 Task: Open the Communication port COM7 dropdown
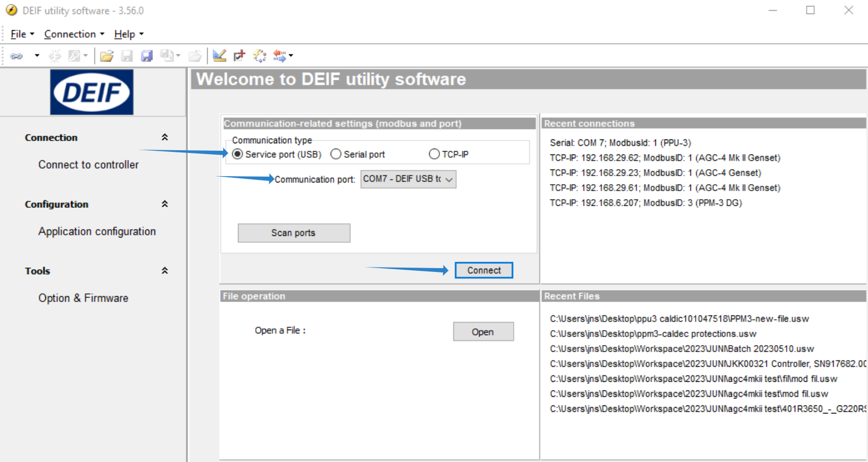click(409, 179)
